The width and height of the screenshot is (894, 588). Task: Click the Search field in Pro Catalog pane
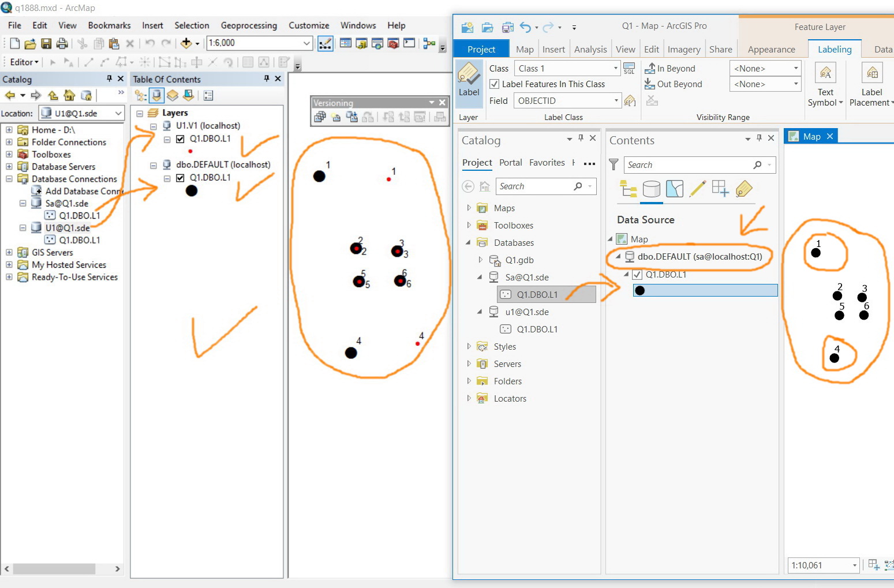click(x=545, y=186)
